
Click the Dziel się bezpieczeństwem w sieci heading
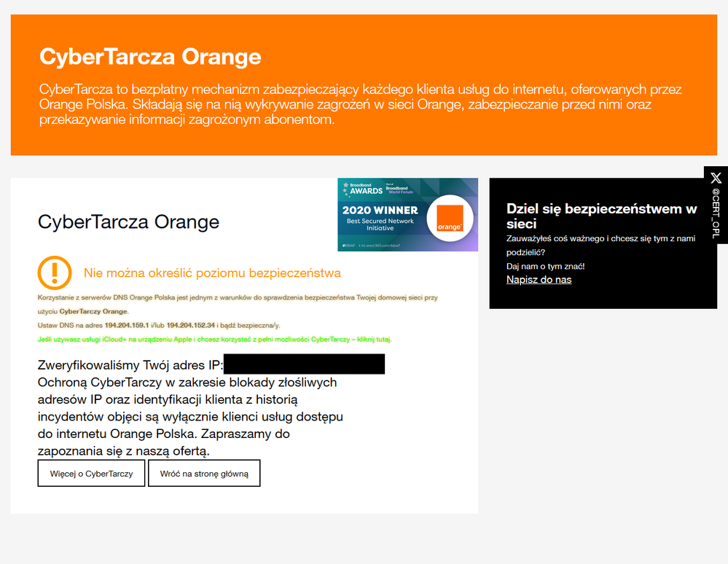[602, 216]
